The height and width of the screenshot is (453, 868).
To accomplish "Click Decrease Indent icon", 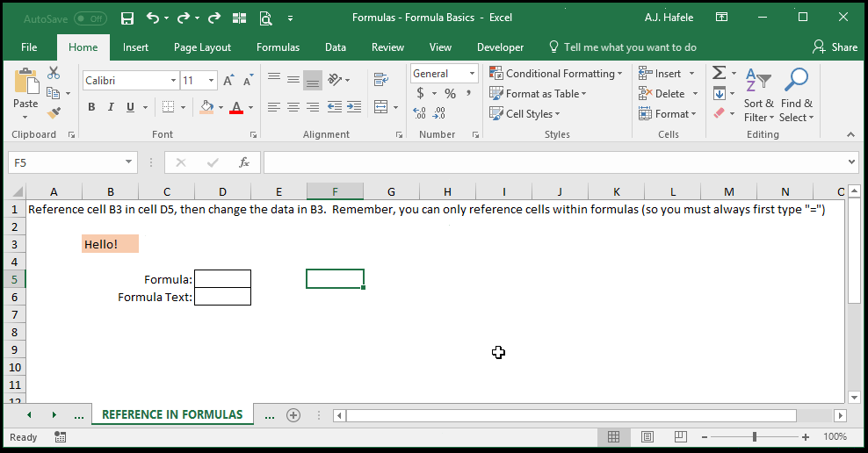I will [x=335, y=107].
